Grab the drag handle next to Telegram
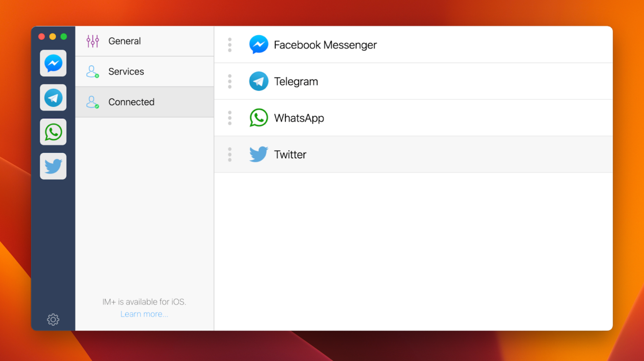 [x=230, y=81]
